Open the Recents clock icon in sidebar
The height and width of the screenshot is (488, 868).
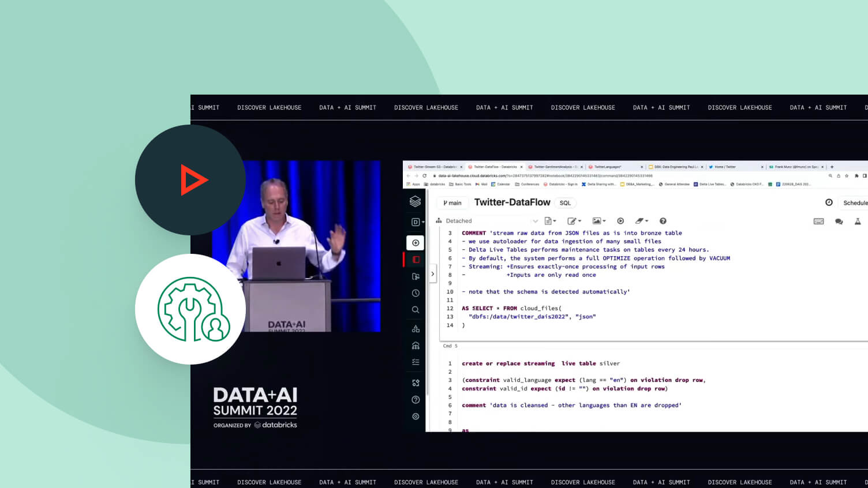(x=416, y=293)
